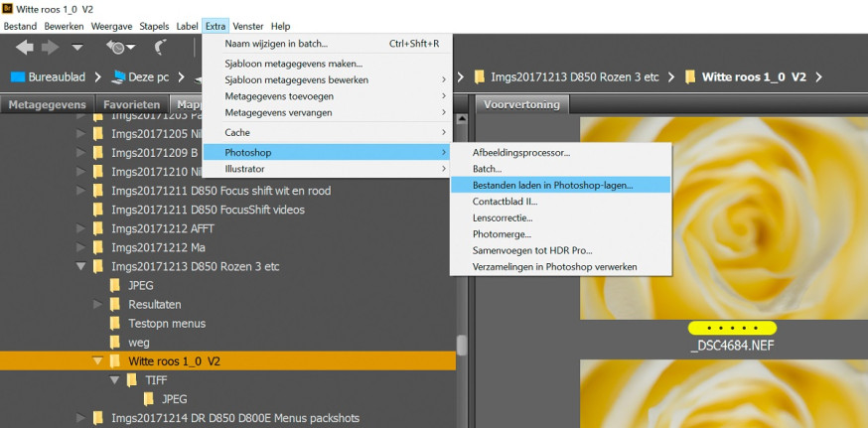The width and height of the screenshot is (868, 428).
Task: Open the Weergave menu
Action: (110, 26)
